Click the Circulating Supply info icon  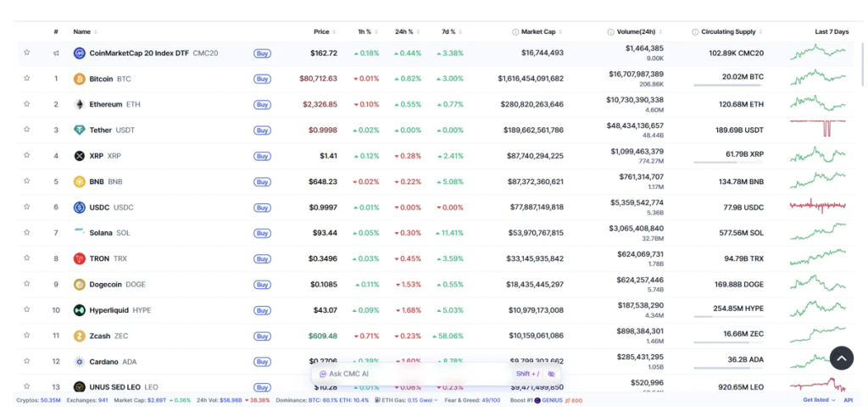(695, 32)
